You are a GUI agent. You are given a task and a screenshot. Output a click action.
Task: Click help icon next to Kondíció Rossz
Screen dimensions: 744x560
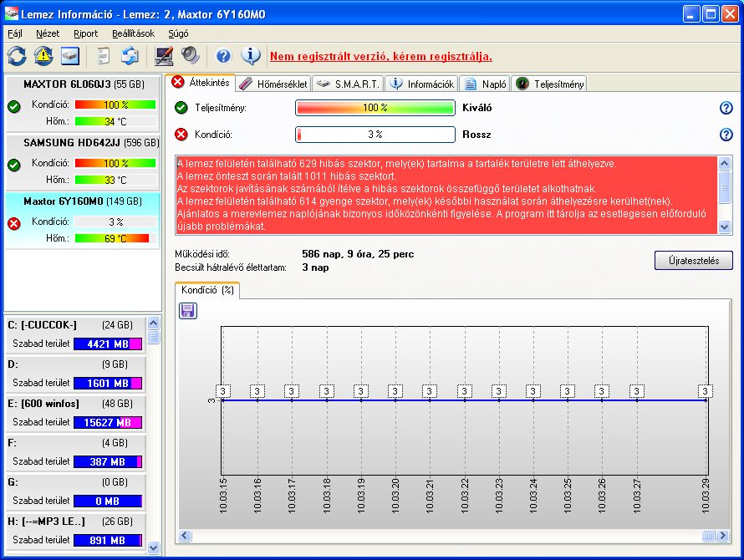click(x=726, y=135)
